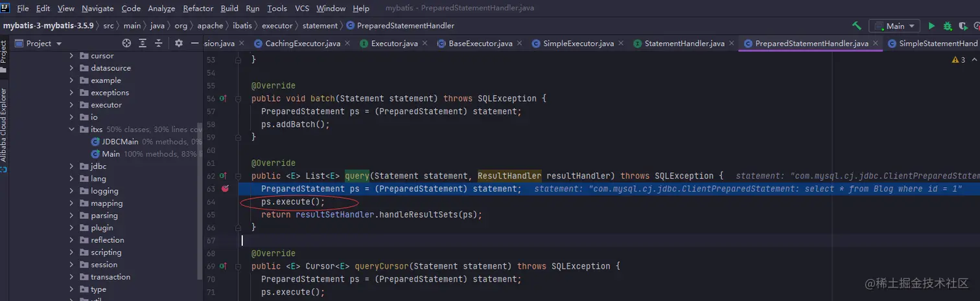Select the transaction folder

110,277
